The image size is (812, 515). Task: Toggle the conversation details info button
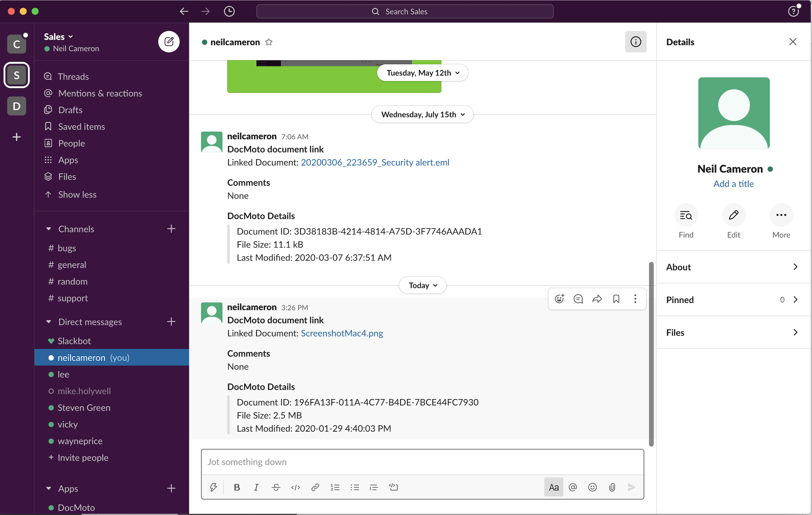click(x=636, y=42)
